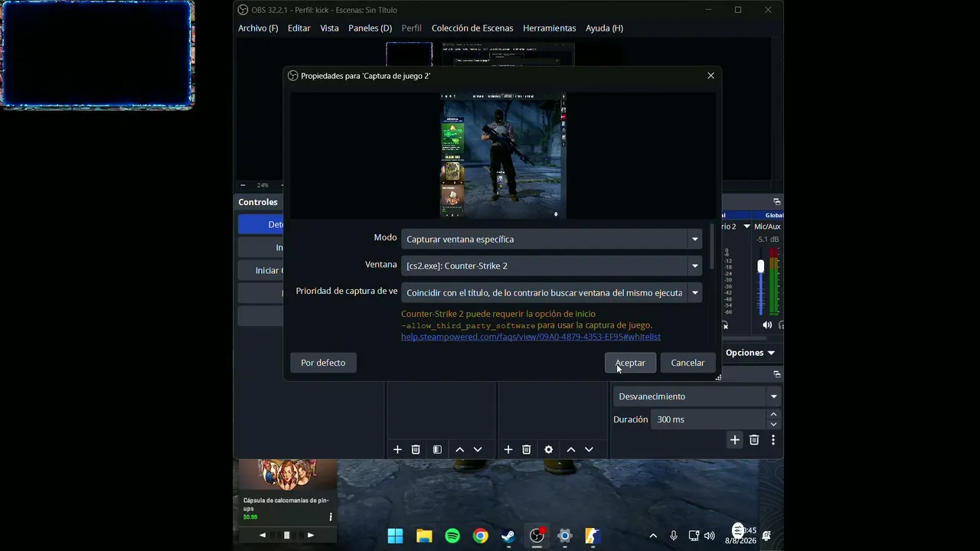Show info for pin-ups capsule
Viewport: 980px width, 551px height.
[x=331, y=517]
